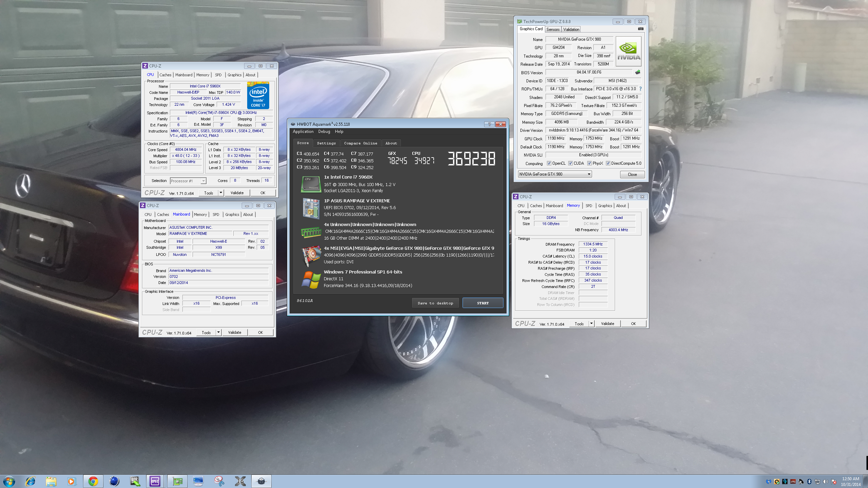The image size is (868, 488).
Task: Expand Tools arrow in CPU-Z Mainboard window
Action: point(219,332)
